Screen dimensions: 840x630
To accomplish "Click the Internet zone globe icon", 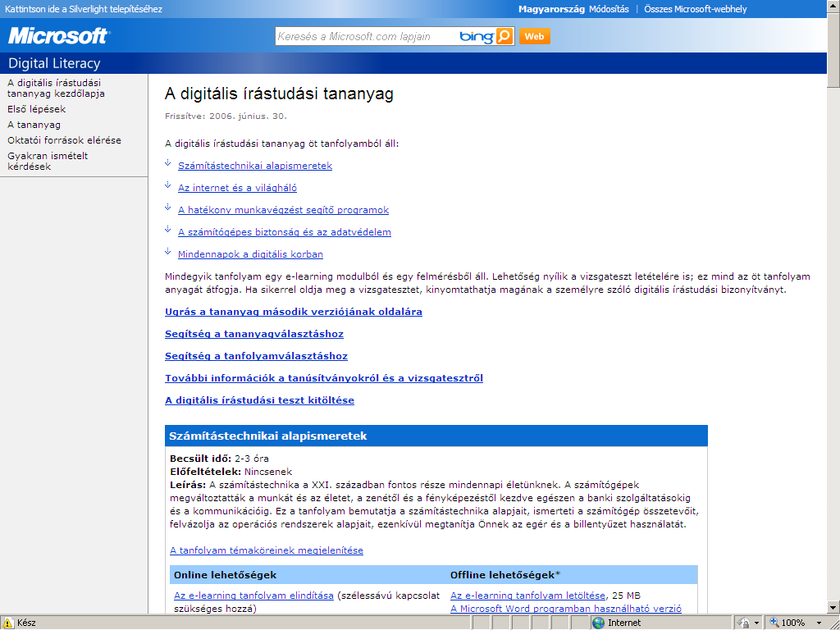I will click(x=598, y=623).
